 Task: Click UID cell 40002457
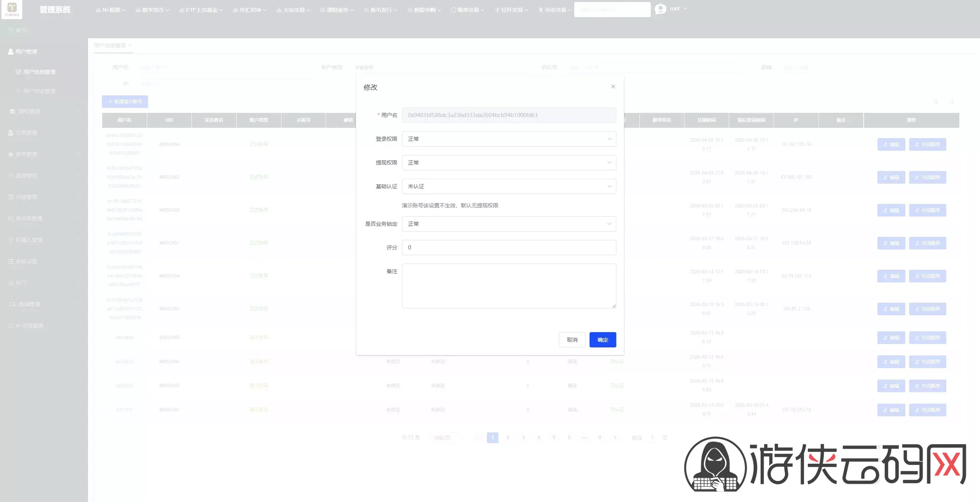pos(169,243)
